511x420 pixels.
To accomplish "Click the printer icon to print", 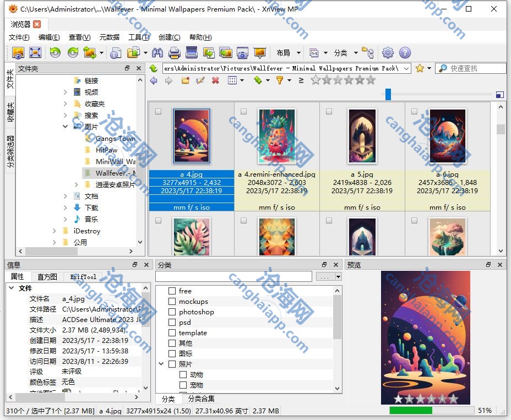I will point(175,53).
